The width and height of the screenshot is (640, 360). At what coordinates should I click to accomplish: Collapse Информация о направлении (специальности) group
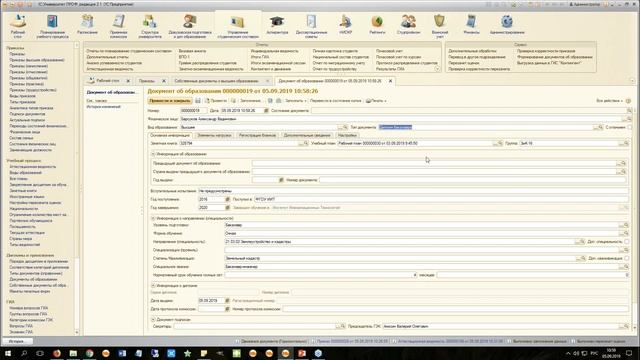[x=153, y=218]
